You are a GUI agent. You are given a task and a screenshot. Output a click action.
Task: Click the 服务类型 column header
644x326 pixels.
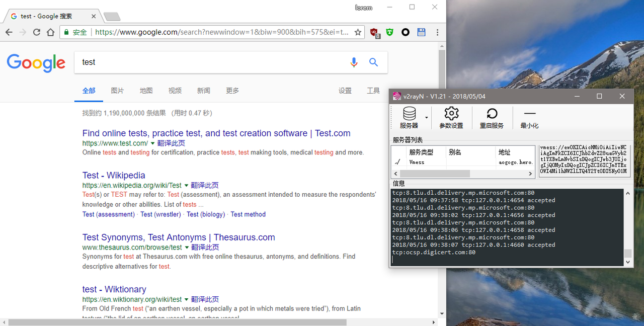click(x=421, y=152)
